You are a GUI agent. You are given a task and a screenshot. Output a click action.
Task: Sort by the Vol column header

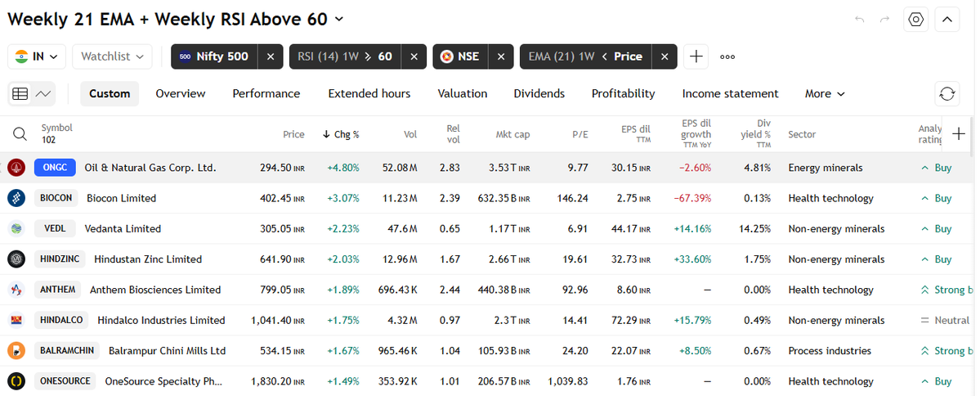410,134
